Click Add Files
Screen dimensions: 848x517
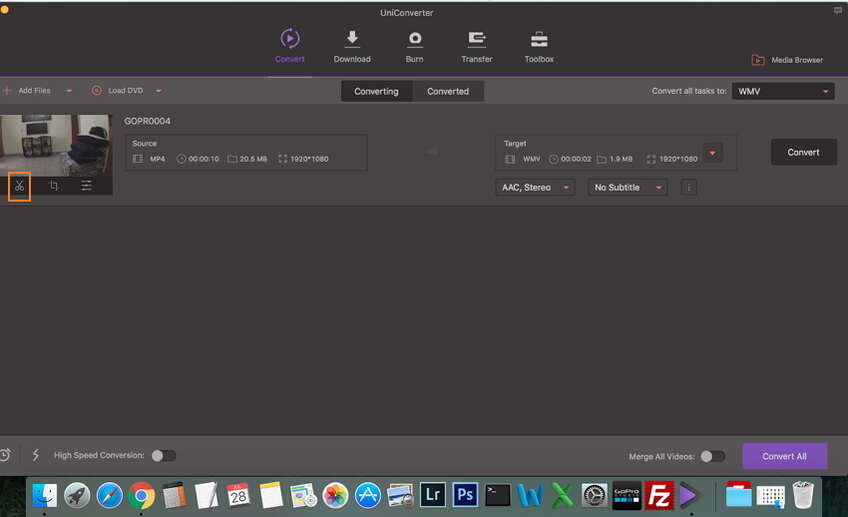(x=26, y=91)
